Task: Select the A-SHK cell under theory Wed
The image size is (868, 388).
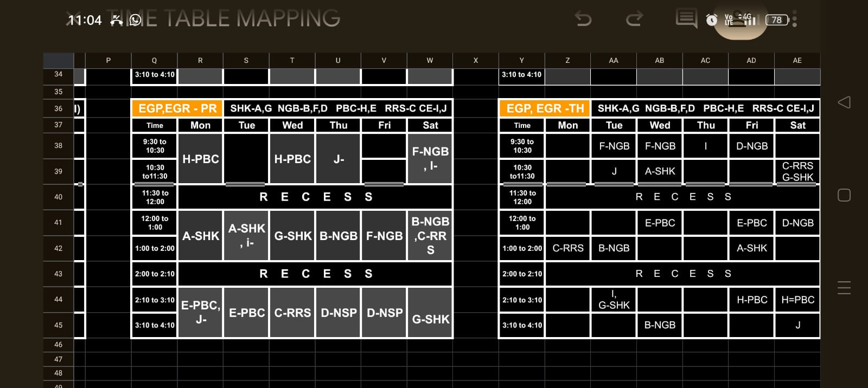Action: click(660, 171)
